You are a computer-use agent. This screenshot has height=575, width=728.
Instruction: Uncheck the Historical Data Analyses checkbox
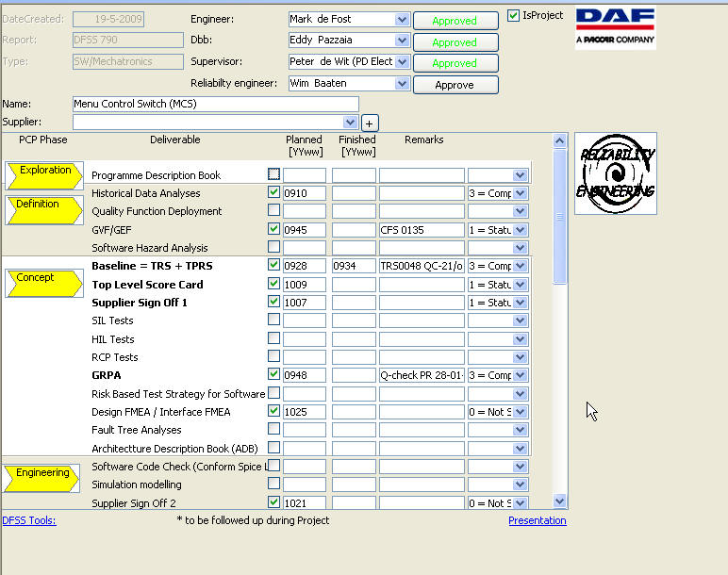(273, 192)
